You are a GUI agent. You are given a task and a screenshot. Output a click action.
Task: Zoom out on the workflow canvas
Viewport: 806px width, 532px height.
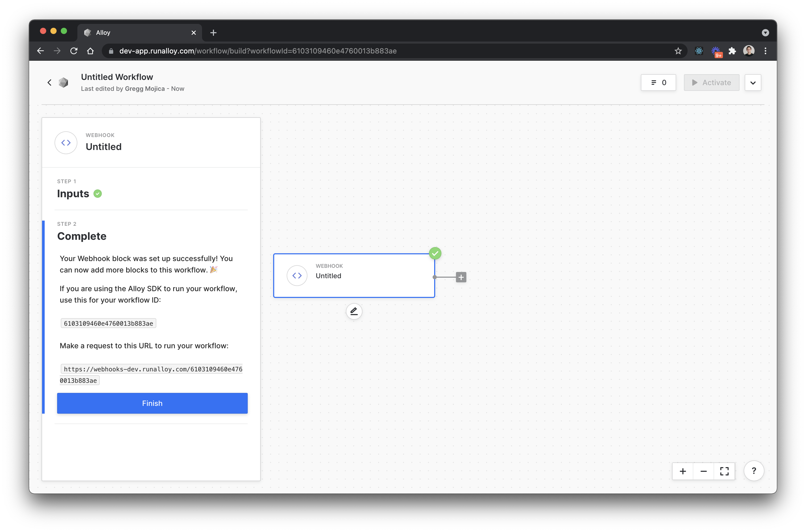pyautogui.click(x=703, y=471)
